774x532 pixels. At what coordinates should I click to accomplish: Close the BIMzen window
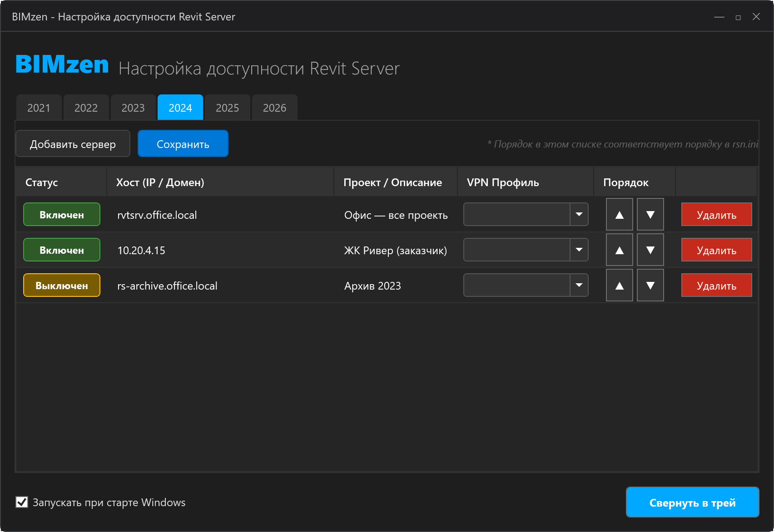[x=756, y=17]
